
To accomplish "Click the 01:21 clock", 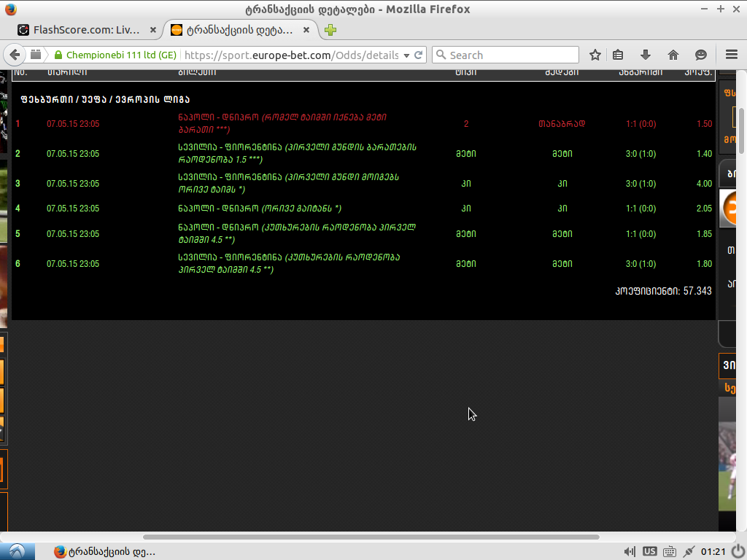I will tap(713, 551).
